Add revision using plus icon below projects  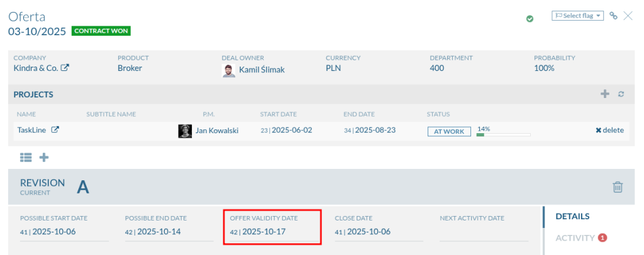coord(44,157)
